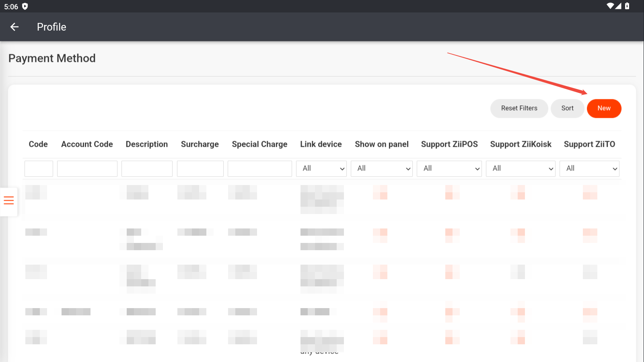This screenshot has height=362, width=644.
Task: Open the Support ZiiTO filter dropdown
Action: (589, 169)
